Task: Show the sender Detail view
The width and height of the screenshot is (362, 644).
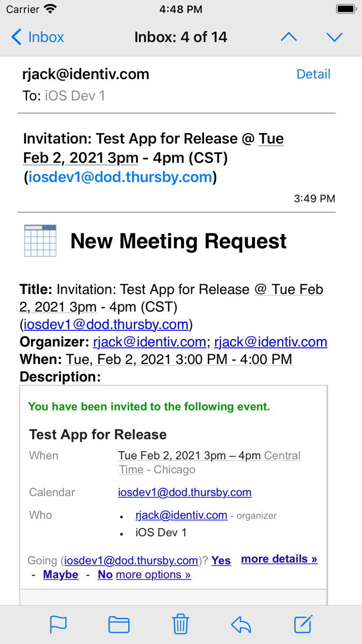Action: (x=313, y=74)
